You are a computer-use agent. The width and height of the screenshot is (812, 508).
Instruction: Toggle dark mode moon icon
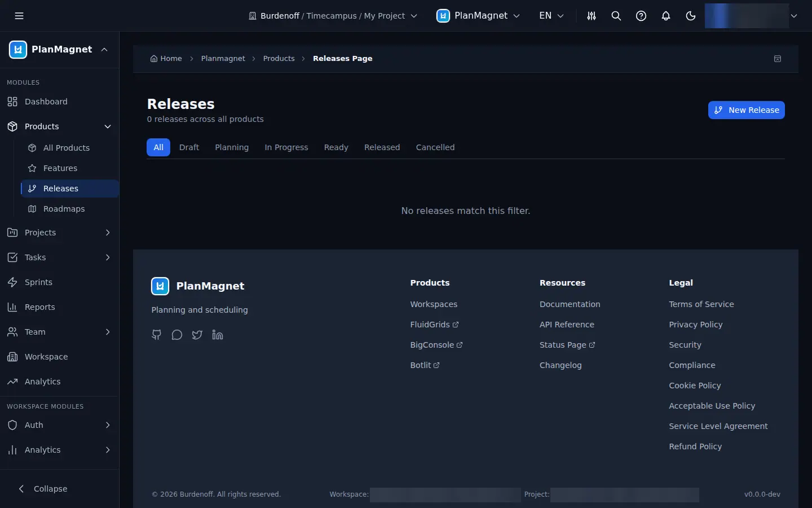[x=691, y=16]
